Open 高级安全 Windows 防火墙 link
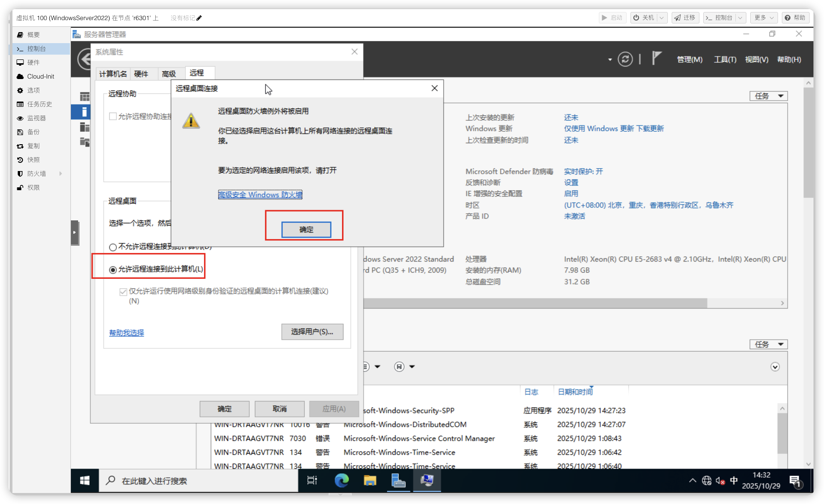 tap(260, 195)
